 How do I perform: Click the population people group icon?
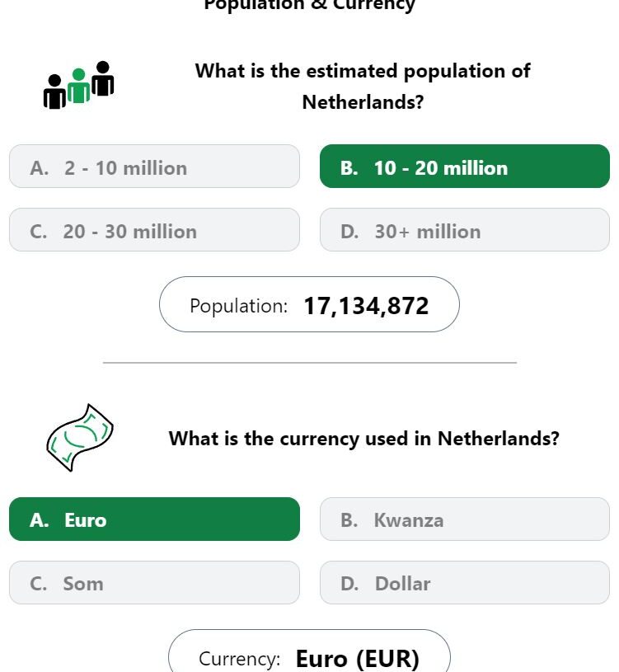click(79, 85)
